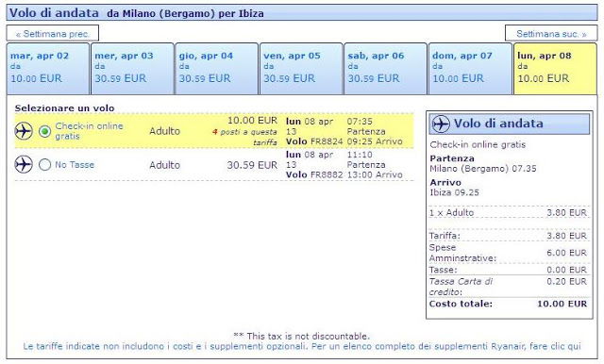The width and height of the screenshot is (604, 364).
Task: Click the Volo FR8824 flight number
Action: [314, 141]
